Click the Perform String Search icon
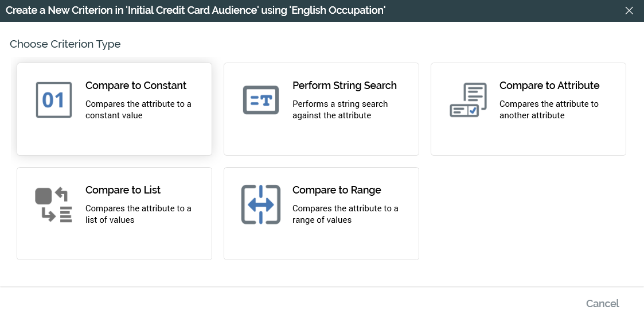Viewport: 644px width, 321px height. [261, 100]
